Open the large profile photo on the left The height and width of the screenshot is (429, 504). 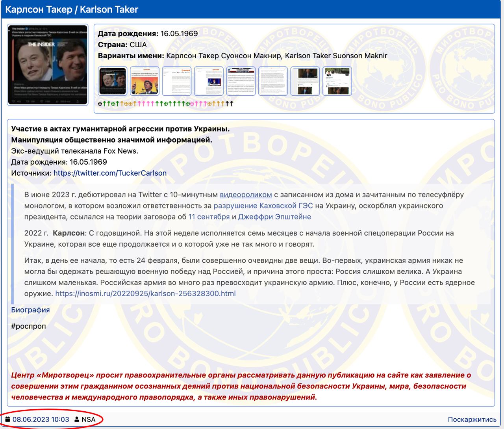pos(48,65)
